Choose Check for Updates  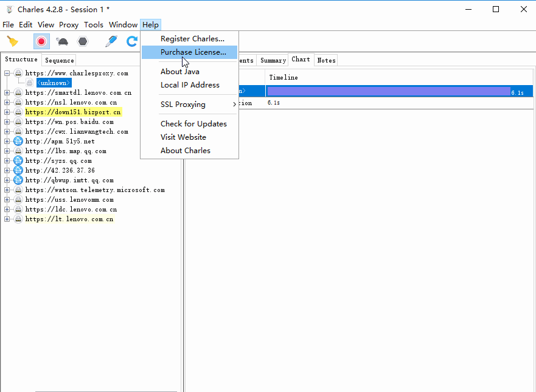(189, 123)
